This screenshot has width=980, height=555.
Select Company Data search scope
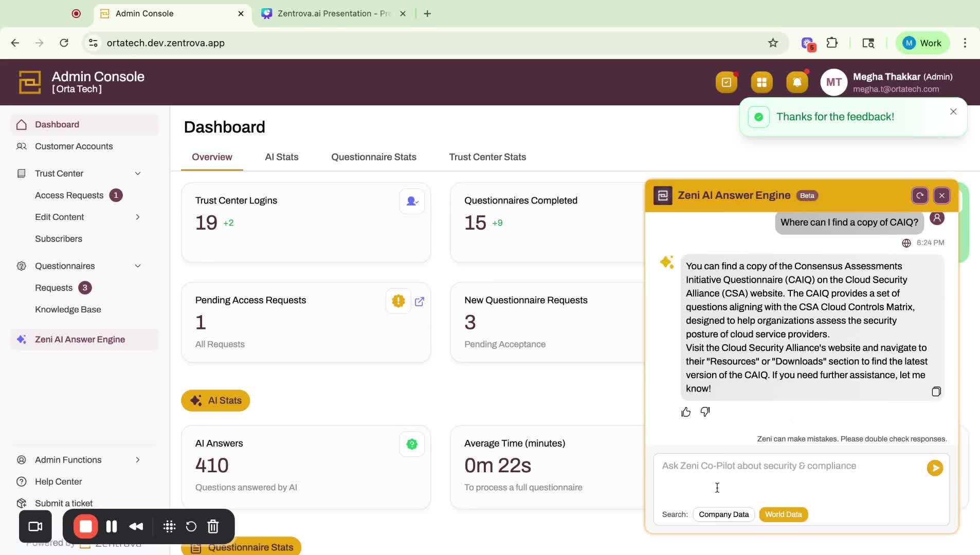pyautogui.click(x=723, y=514)
